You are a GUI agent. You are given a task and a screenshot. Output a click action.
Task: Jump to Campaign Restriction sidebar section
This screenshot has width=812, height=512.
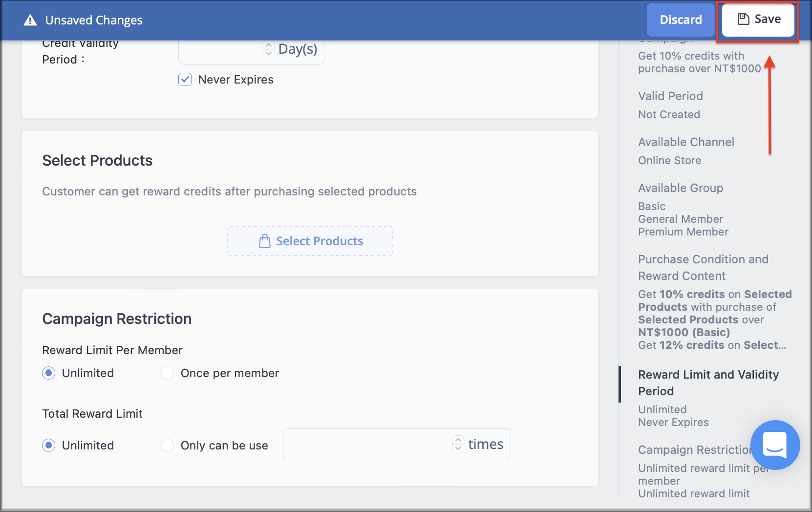(x=694, y=450)
